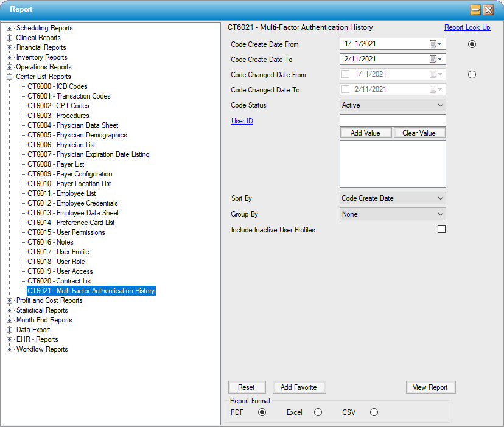Open calendar picker for Code Create Date To
Viewport: 504px width, 427px height.
436,60
